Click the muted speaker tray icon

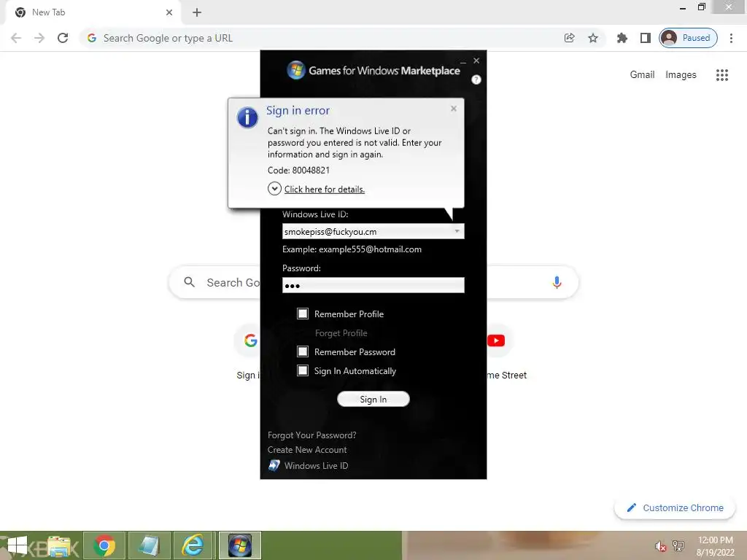pos(659,546)
